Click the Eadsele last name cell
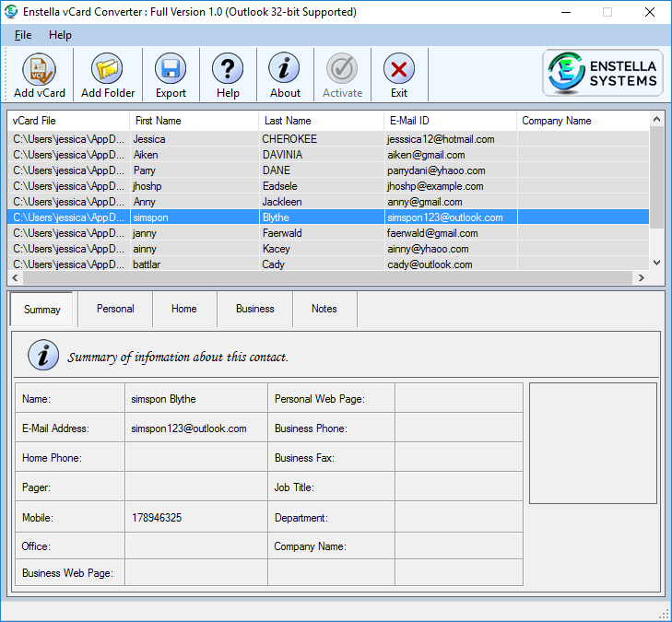 pyautogui.click(x=322, y=186)
